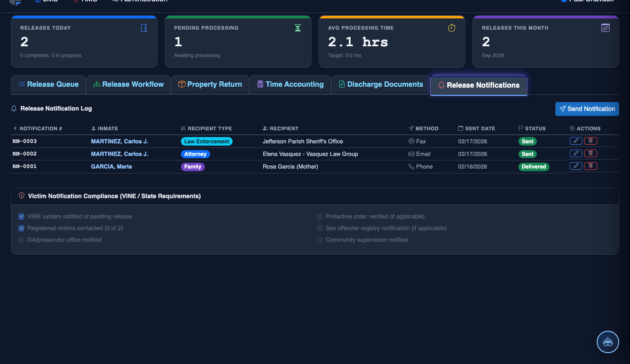Select recipient Elena Vasquez - Vasquez Law Group
Viewport: 630px width, 364px height.
tap(310, 154)
